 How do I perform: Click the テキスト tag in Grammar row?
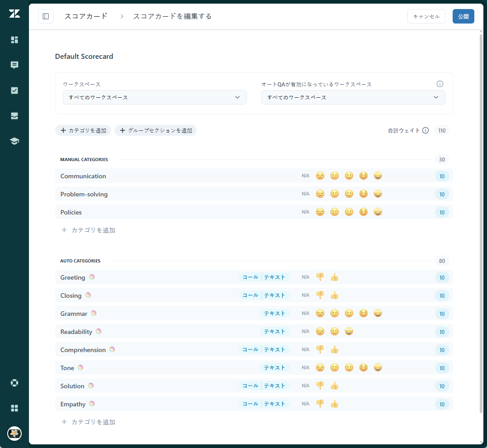[x=274, y=314]
